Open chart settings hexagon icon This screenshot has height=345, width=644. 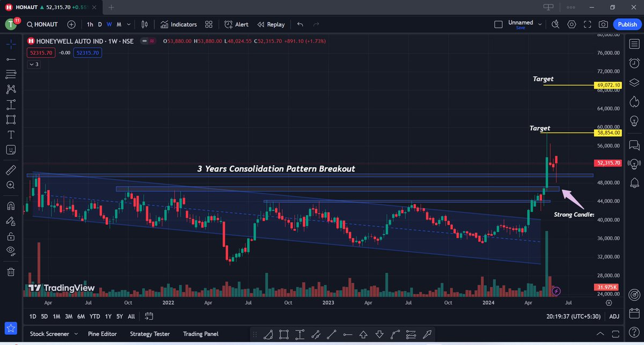pos(572,24)
